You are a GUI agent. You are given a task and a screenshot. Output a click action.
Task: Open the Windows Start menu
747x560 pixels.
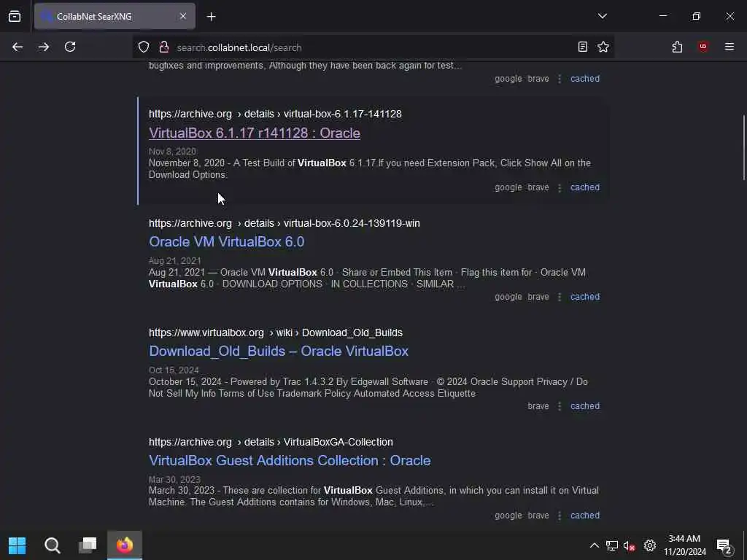click(x=18, y=545)
